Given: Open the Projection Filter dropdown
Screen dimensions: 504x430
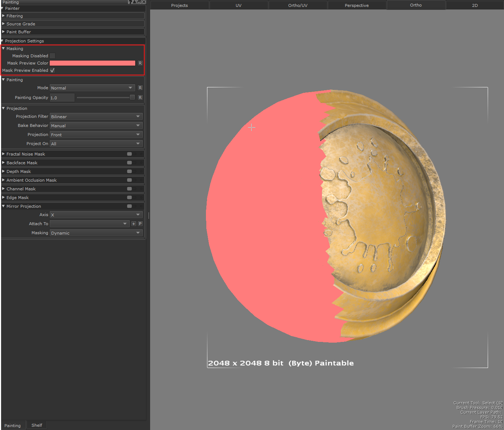Looking at the screenshot, I should tap(96, 116).
